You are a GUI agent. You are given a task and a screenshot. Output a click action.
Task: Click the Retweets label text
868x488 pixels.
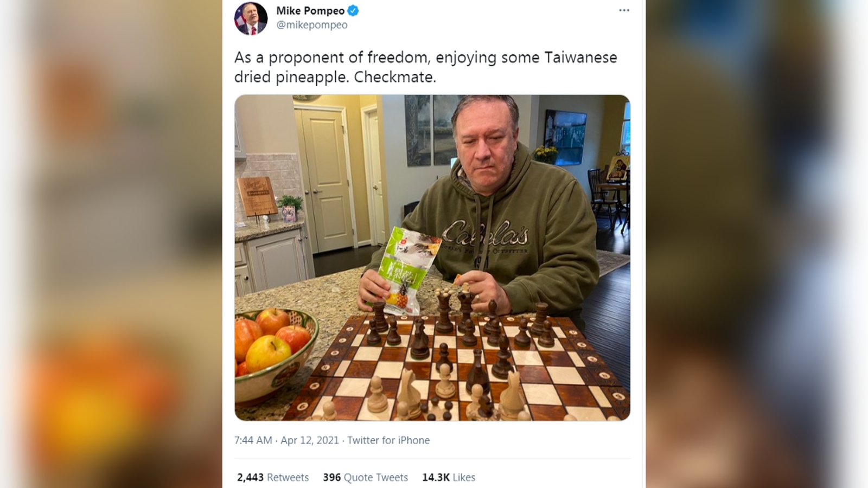pos(288,477)
